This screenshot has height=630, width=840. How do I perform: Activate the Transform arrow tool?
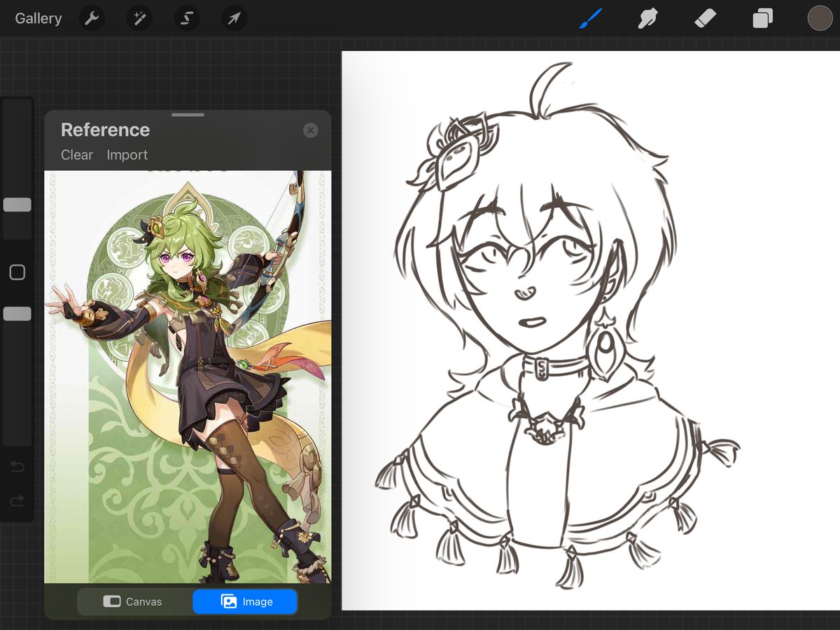pyautogui.click(x=234, y=18)
